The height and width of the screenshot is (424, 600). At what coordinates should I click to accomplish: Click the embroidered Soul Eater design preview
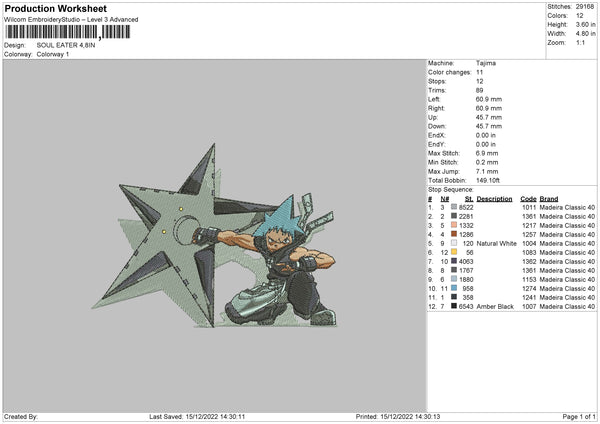(x=214, y=236)
